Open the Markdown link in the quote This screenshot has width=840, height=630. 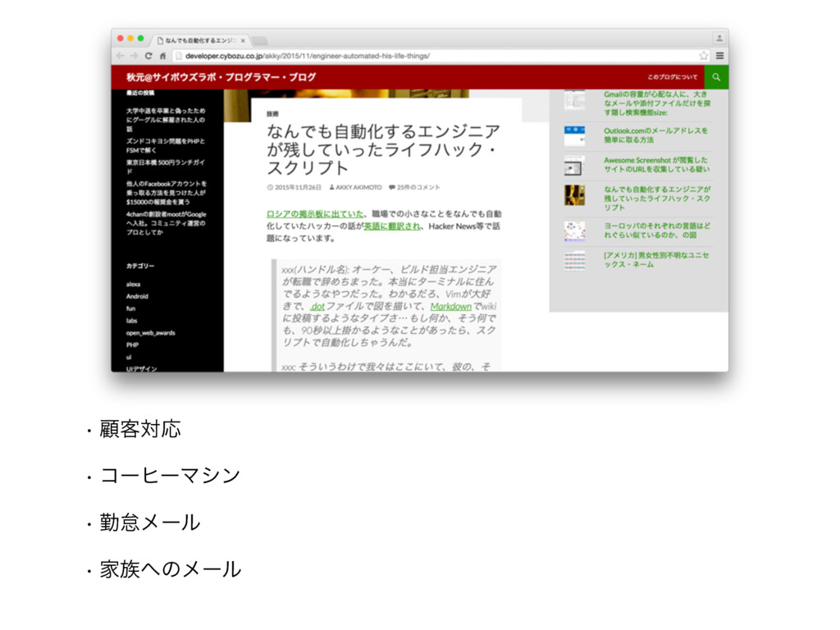tap(450, 307)
